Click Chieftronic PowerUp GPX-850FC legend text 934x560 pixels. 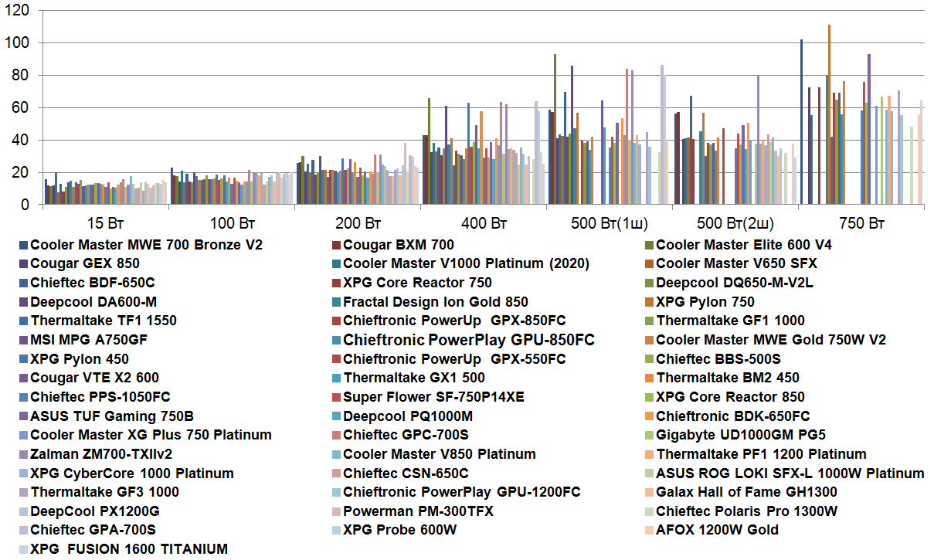pos(455,321)
